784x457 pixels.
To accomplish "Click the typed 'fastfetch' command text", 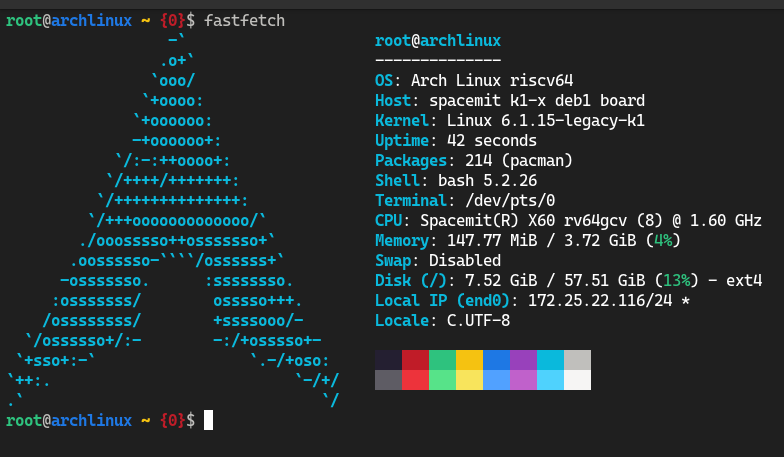I will click(x=244, y=20).
